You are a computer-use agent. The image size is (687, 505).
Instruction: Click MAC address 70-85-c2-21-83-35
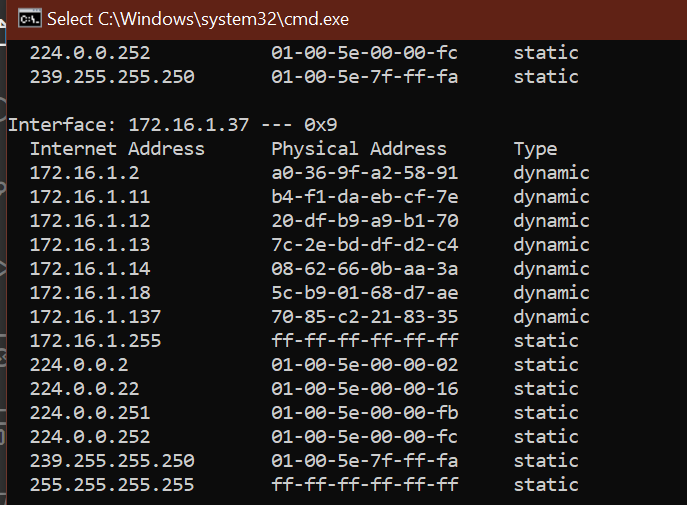coord(365,317)
